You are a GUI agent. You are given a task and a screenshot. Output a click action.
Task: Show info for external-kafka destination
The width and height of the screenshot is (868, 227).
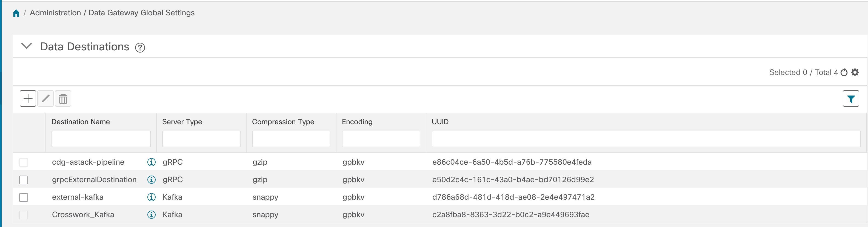[152, 197]
